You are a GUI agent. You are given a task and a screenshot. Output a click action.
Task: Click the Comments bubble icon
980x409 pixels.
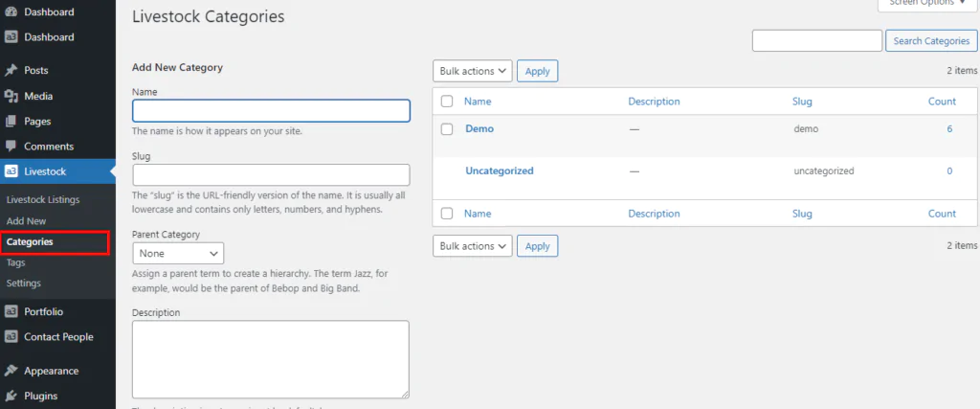tap(11, 147)
